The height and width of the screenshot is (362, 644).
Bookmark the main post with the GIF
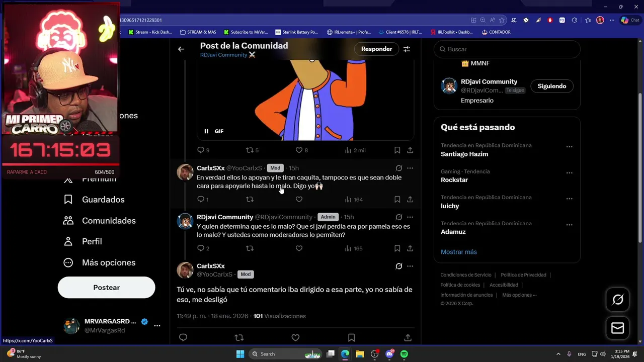click(x=397, y=150)
